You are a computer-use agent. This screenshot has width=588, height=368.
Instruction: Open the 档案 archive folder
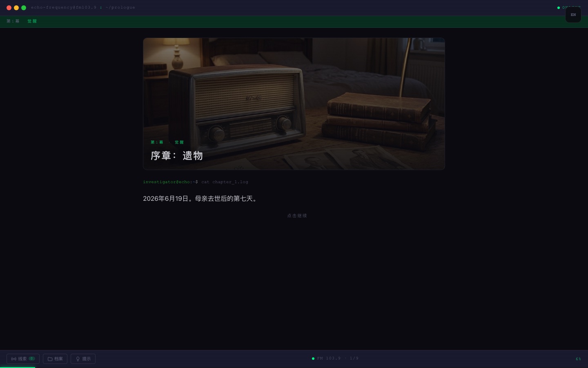point(55,359)
